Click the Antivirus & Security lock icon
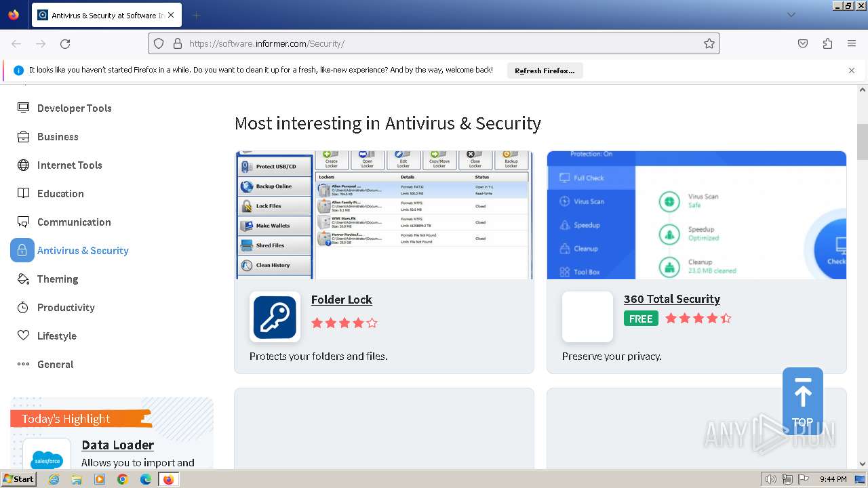Image resolution: width=868 pixels, height=488 pixels. pyautogui.click(x=22, y=250)
